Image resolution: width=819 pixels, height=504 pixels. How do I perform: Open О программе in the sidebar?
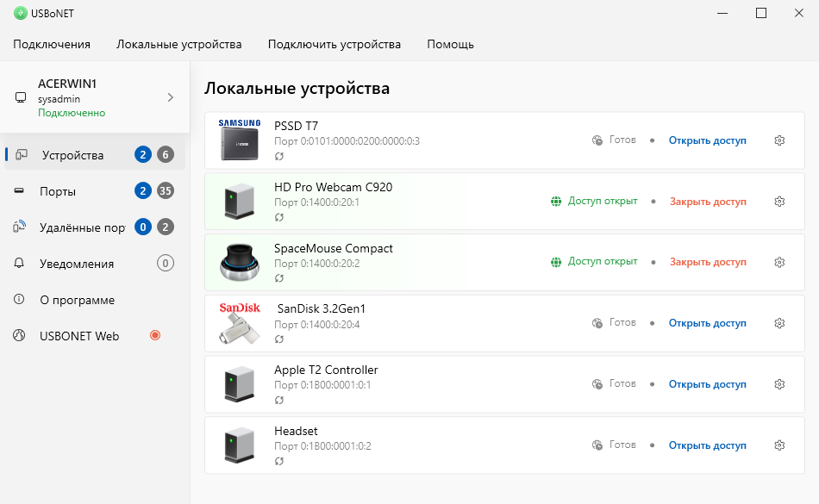pyautogui.click(x=95, y=300)
